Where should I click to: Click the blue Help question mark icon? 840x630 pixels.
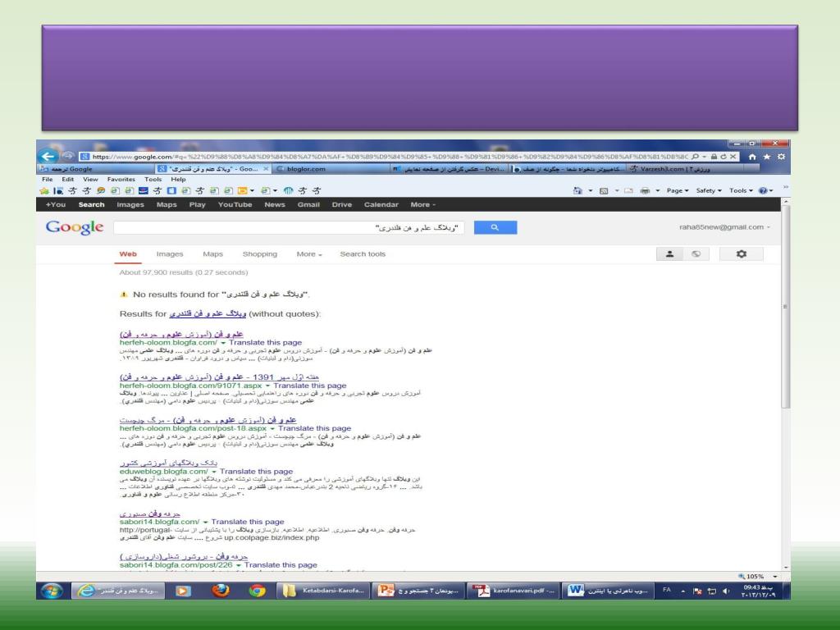pyautogui.click(x=763, y=190)
